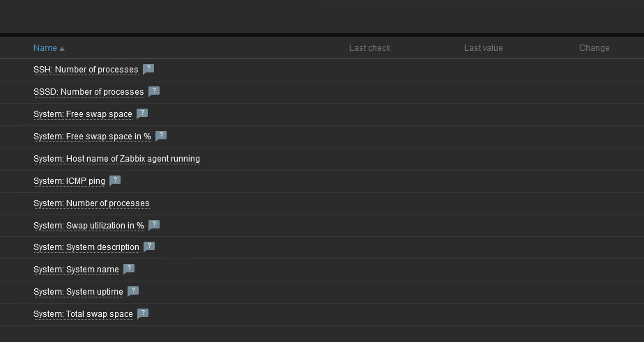Click help icon beside SSH: Number of processes
This screenshot has width=644, height=342.
(148, 69)
